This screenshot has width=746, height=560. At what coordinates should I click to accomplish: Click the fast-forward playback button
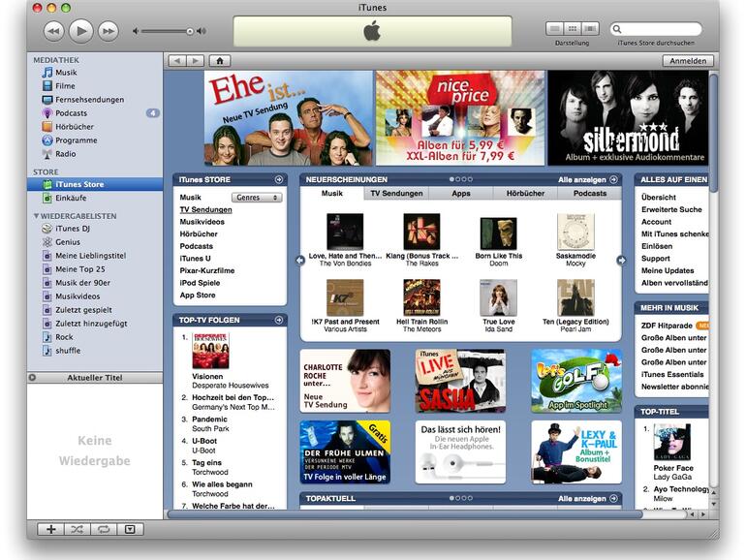click(x=109, y=31)
